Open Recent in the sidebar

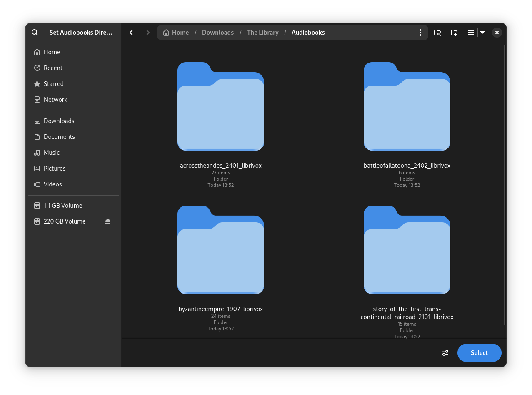(53, 68)
